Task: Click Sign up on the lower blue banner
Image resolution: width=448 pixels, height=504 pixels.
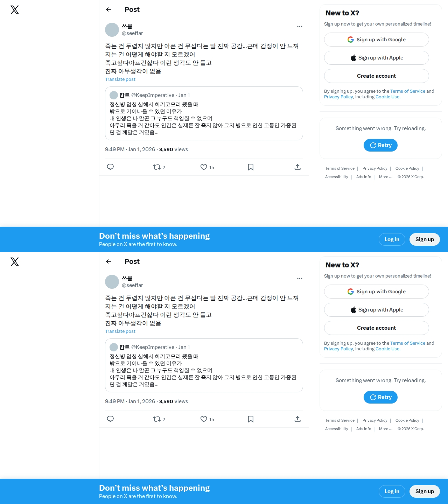Action: click(x=425, y=491)
